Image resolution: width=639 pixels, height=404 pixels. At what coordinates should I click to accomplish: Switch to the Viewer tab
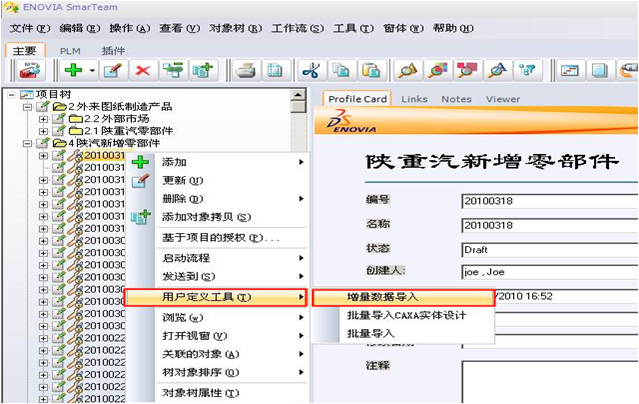(x=503, y=99)
